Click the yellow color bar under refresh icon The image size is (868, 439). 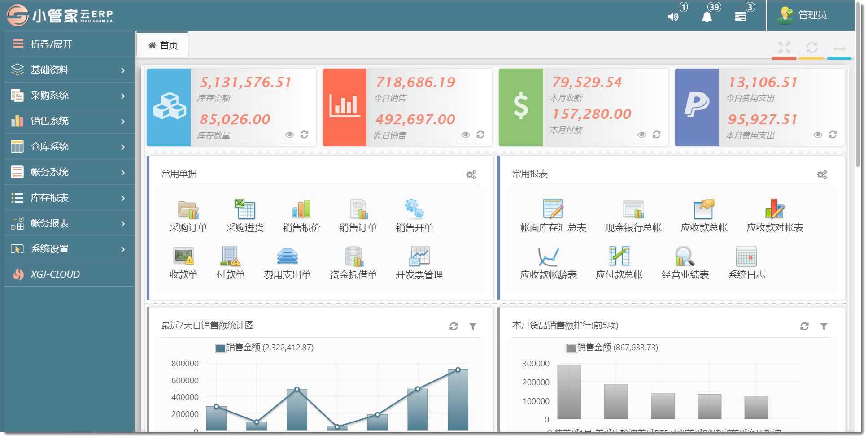coord(811,58)
